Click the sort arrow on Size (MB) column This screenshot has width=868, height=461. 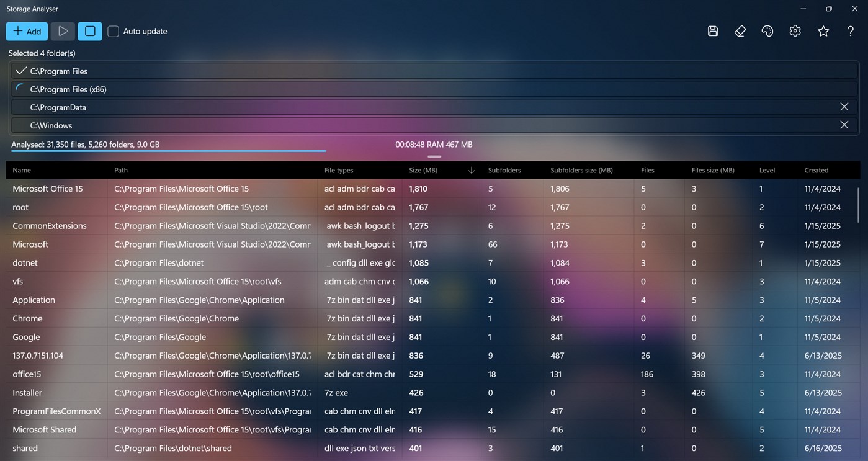click(471, 170)
